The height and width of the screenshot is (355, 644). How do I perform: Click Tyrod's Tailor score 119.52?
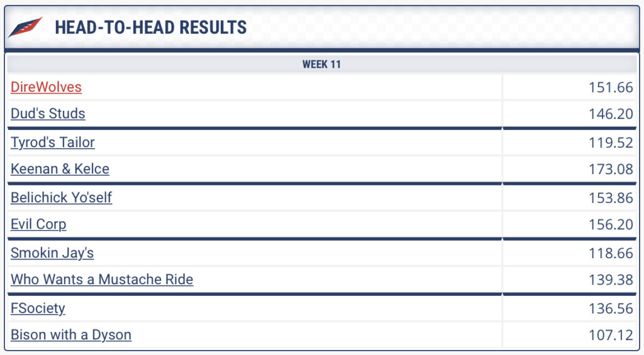(611, 143)
